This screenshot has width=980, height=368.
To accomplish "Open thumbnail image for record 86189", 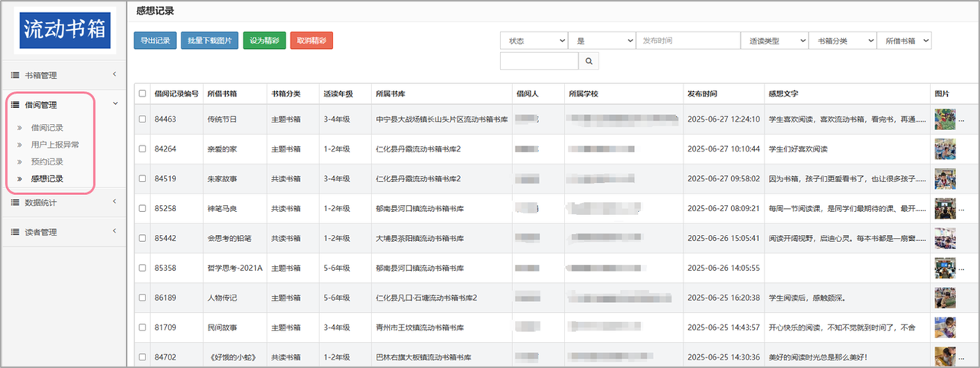I will (x=945, y=298).
